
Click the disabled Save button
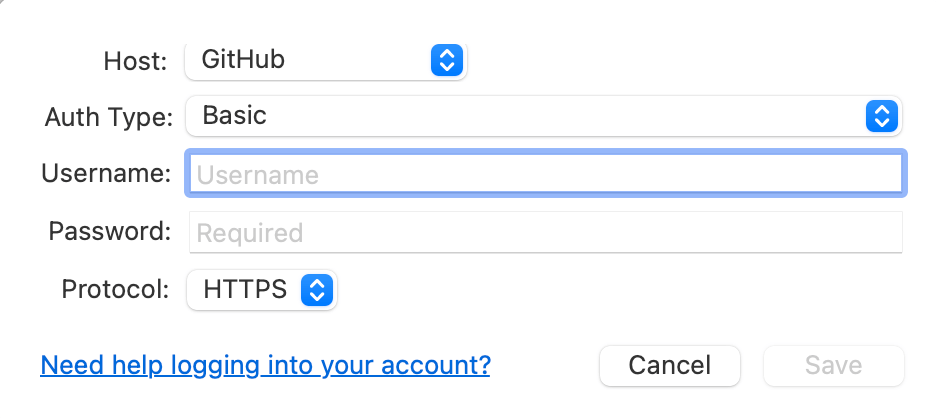(x=833, y=366)
